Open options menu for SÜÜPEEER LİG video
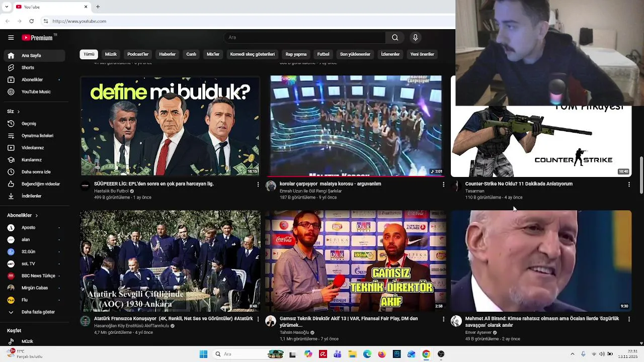The height and width of the screenshot is (362, 644). (258, 185)
